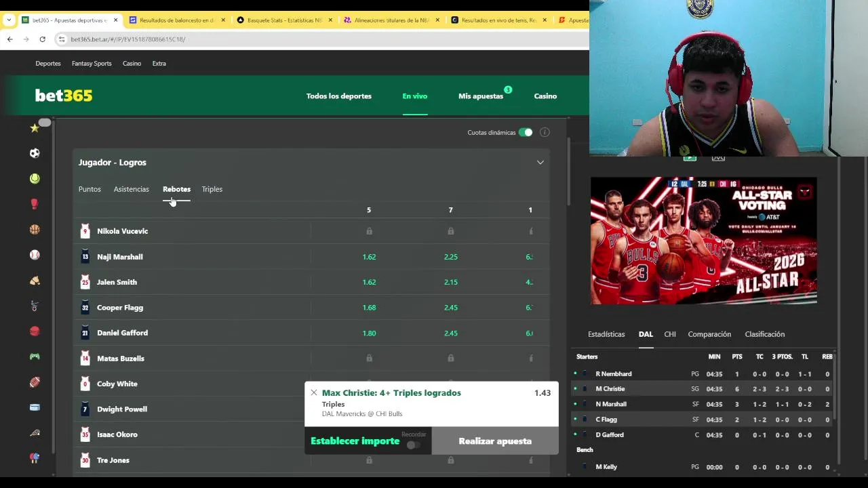The image size is (868, 488).
Task: Select Naji Marshall 7 rebounds odds 2.25
Action: coord(450,257)
